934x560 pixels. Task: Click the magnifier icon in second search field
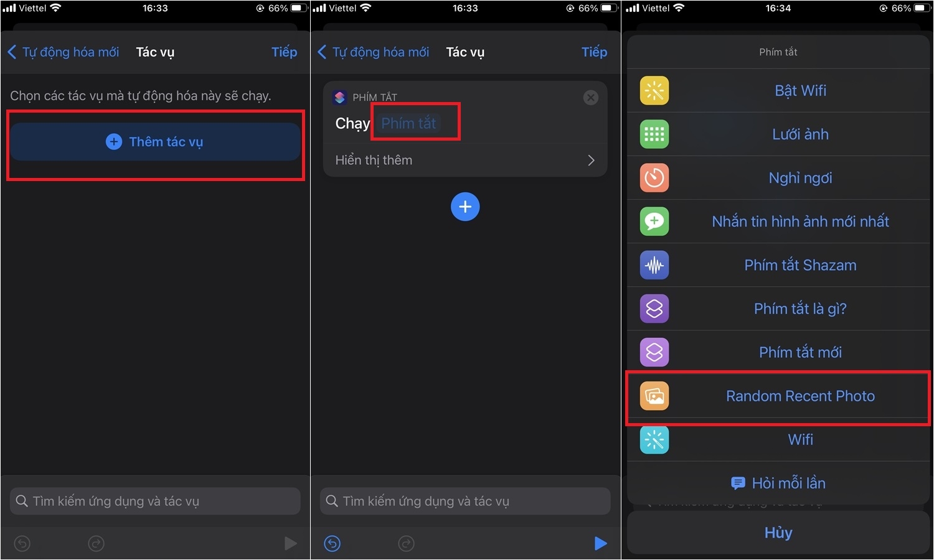click(332, 501)
